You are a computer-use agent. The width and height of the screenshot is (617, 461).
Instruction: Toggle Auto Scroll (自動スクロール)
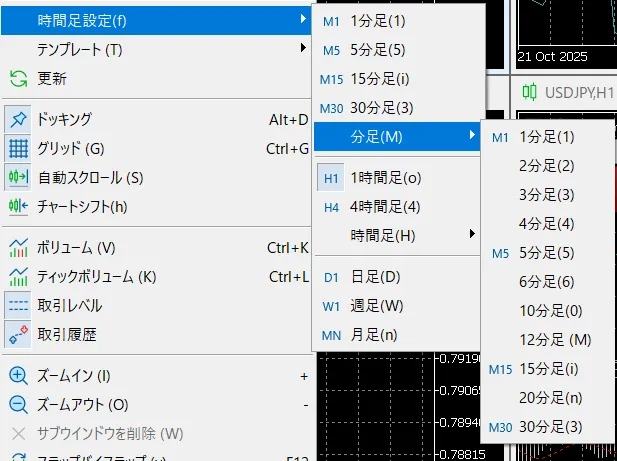pyautogui.click(x=90, y=178)
